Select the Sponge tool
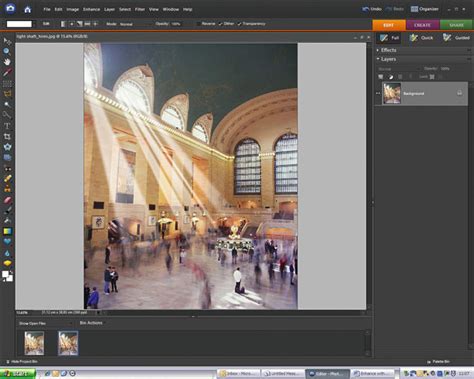 7,263
